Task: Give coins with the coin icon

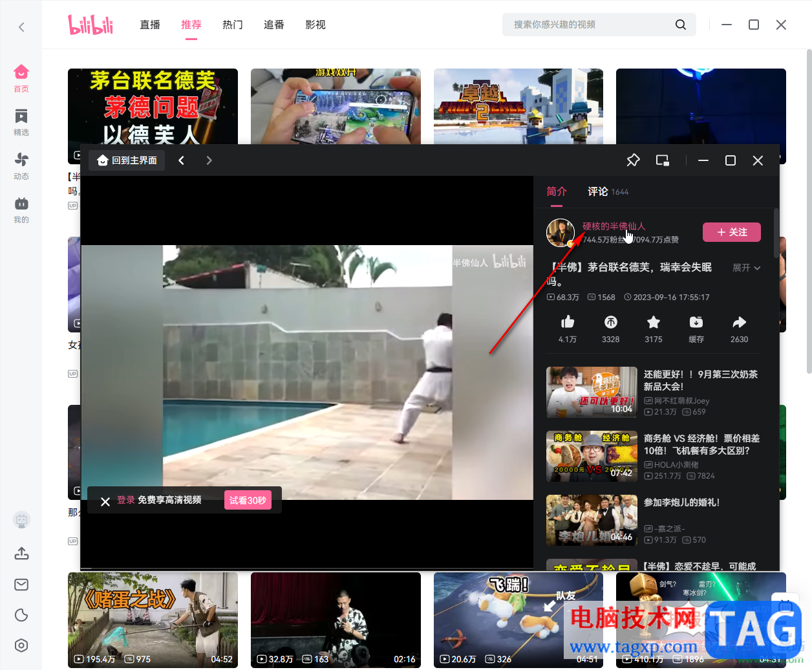Action: point(611,322)
